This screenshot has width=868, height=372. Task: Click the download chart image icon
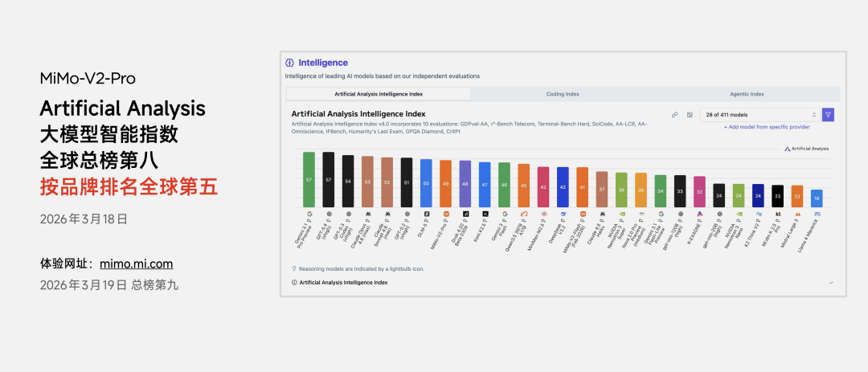click(x=690, y=115)
